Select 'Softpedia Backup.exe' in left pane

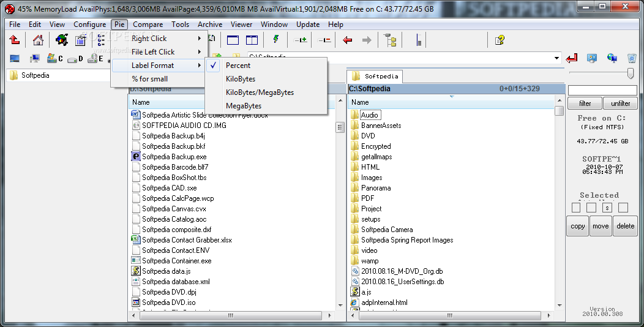click(x=169, y=157)
